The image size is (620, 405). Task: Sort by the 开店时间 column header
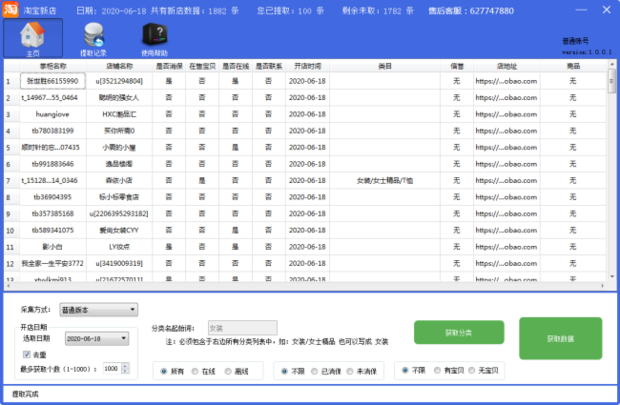tap(307, 66)
